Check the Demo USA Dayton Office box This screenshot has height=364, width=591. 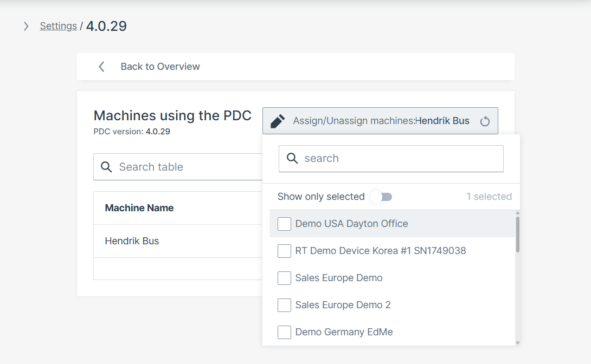click(x=285, y=224)
